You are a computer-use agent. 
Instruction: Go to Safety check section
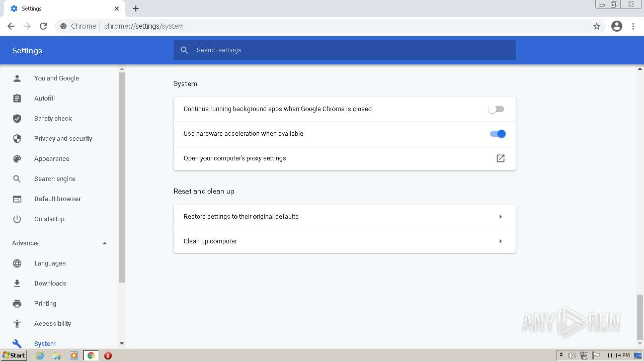pos(53,119)
